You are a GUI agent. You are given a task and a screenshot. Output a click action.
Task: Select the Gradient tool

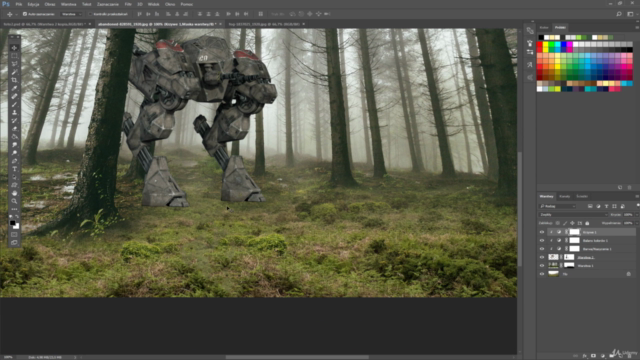14,136
